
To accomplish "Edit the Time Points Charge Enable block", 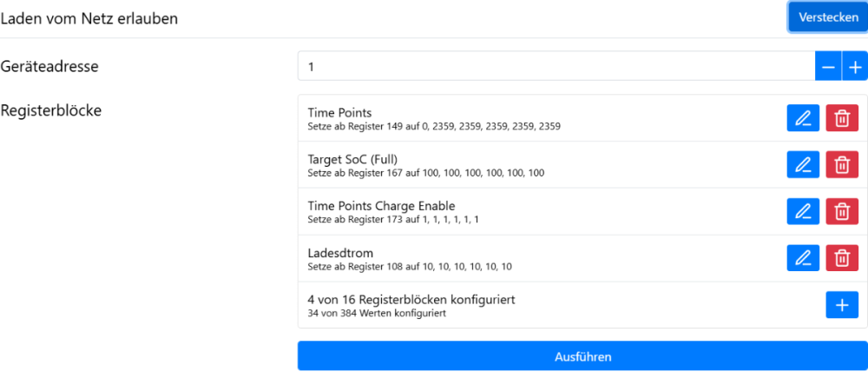I will [803, 211].
